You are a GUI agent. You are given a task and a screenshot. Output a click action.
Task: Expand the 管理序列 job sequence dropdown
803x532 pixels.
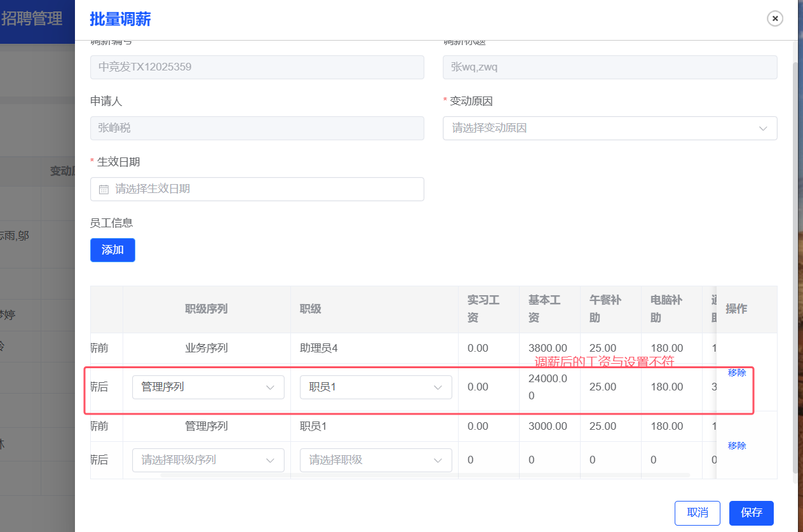tap(208, 387)
